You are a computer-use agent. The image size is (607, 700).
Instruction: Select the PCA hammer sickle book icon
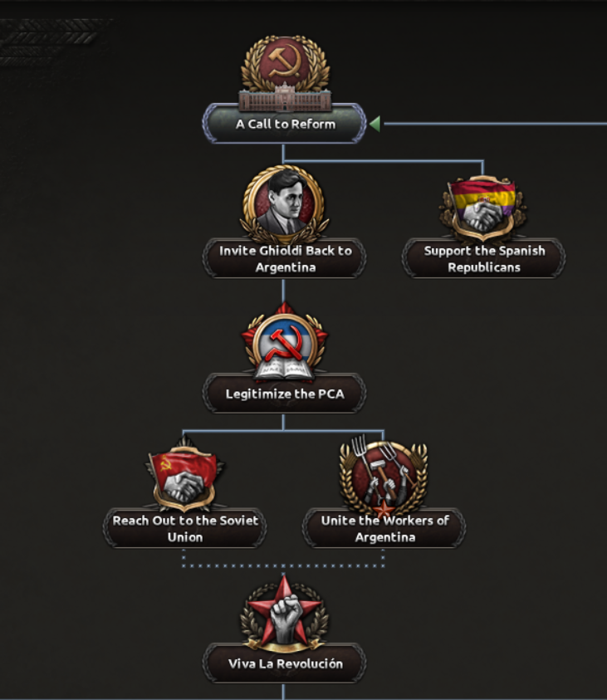point(284,341)
